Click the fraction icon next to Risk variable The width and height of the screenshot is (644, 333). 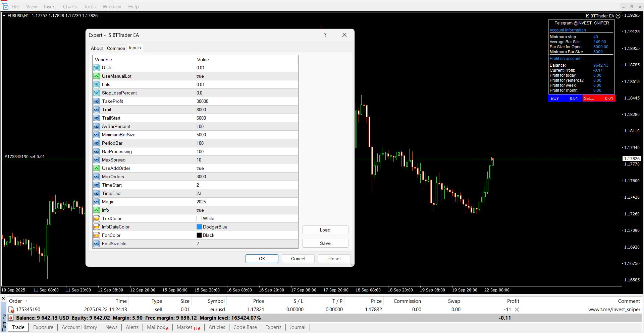click(x=97, y=68)
